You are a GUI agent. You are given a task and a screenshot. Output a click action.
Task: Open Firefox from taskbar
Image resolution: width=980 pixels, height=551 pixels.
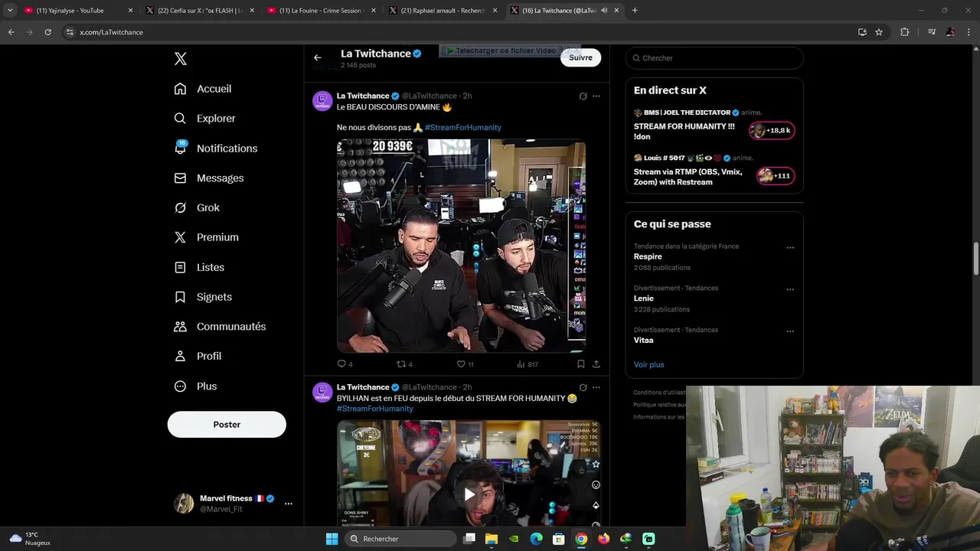coord(603,539)
